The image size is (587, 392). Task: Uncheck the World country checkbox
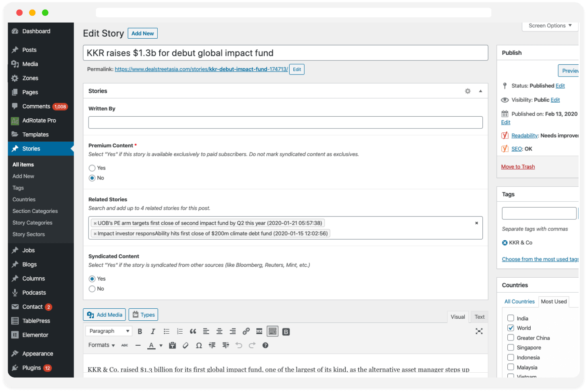pos(511,328)
